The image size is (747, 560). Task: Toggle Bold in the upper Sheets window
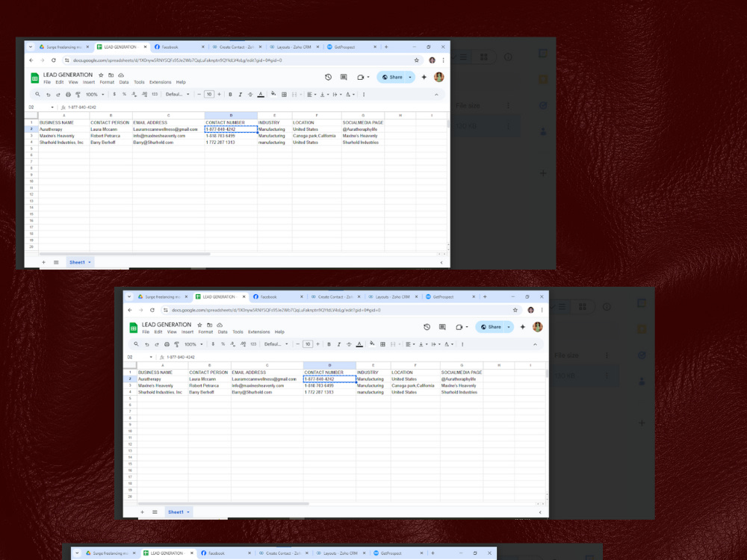tap(230, 94)
